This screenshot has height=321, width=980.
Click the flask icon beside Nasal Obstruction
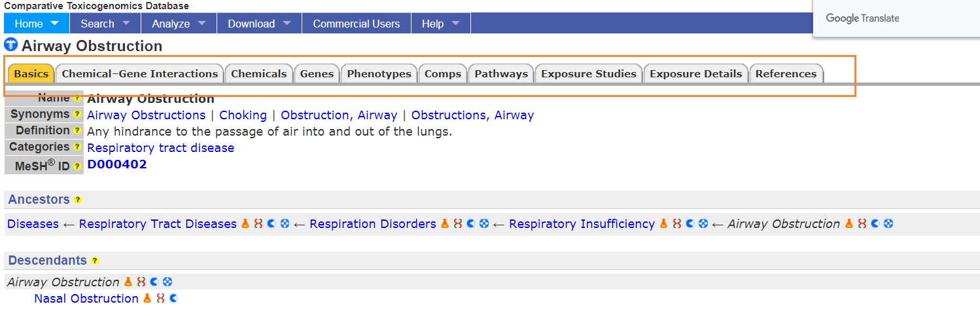pyautogui.click(x=147, y=299)
